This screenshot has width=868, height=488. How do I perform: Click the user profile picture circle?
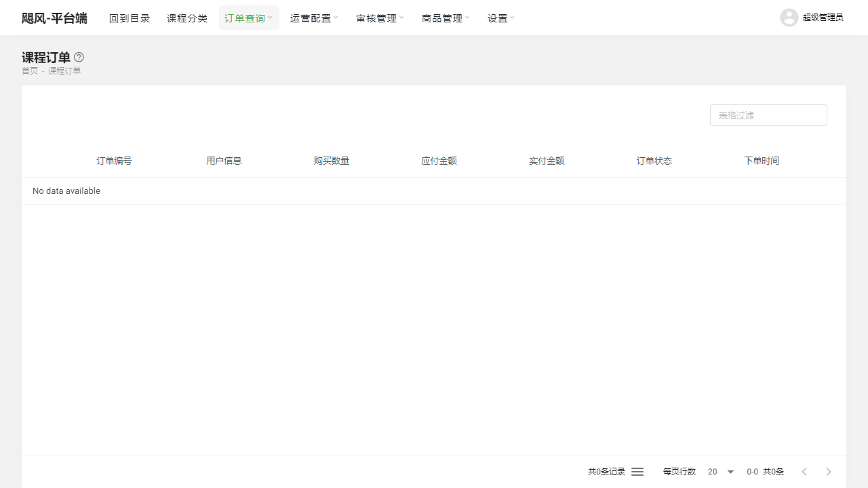789,17
